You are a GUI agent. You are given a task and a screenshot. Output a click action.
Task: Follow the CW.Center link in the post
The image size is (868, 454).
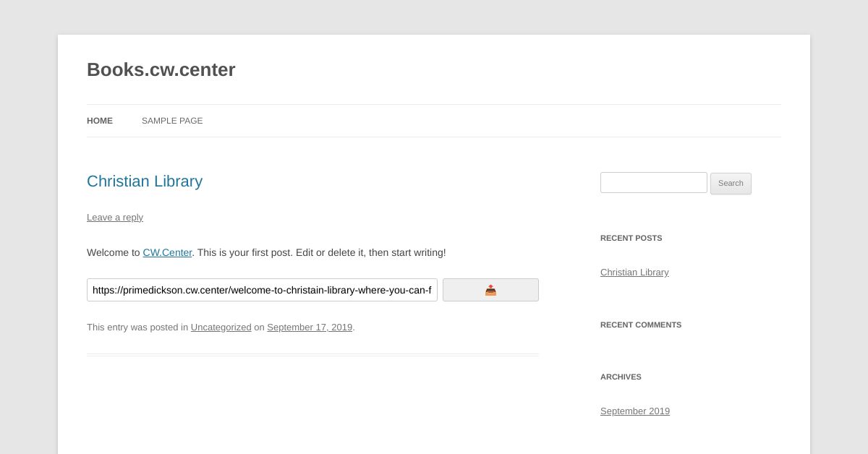tap(167, 253)
